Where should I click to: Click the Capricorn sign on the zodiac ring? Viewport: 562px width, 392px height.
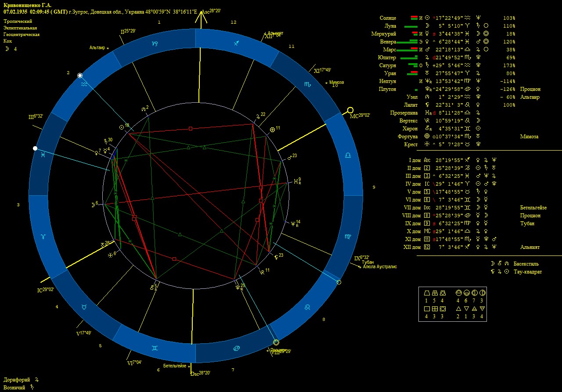(155, 44)
